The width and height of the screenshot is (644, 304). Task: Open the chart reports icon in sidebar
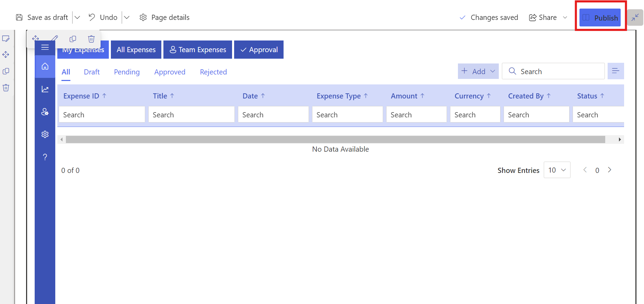[45, 89]
